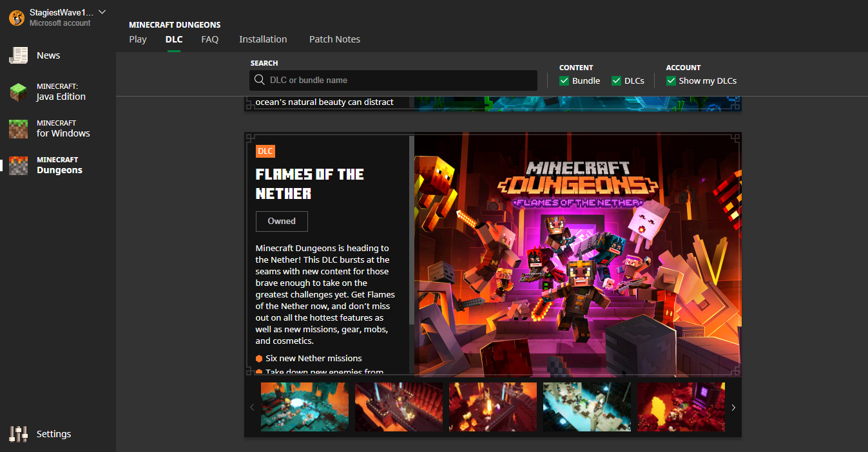The image size is (868, 452).
Task: Open the FAQ tab
Action: (x=210, y=39)
